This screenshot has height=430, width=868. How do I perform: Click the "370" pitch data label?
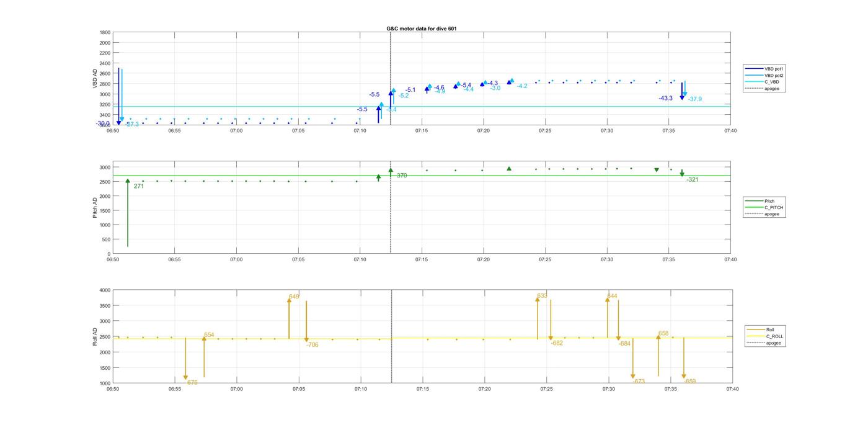(402, 176)
